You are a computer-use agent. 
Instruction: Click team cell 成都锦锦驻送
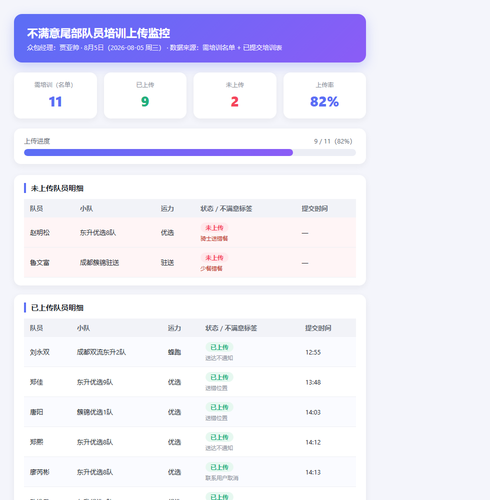click(x=99, y=263)
